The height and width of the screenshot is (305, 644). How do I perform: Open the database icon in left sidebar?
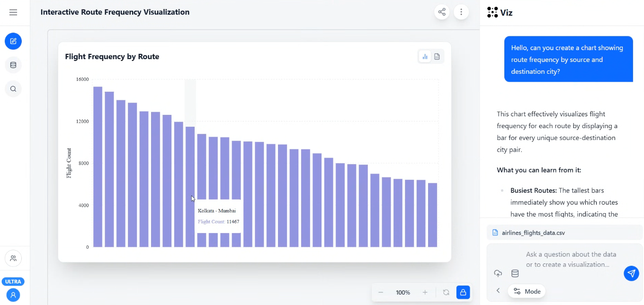click(x=13, y=65)
